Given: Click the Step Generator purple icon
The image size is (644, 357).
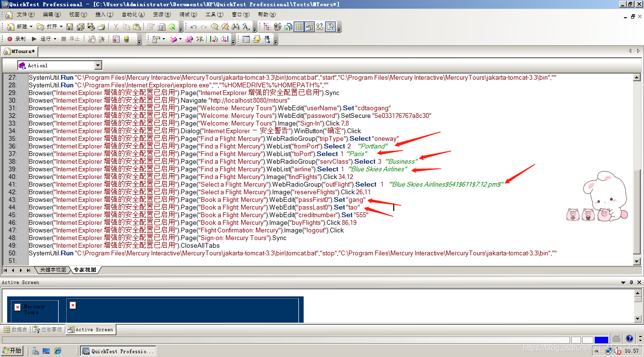Looking at the screenshot, I should tap(189, 39).
